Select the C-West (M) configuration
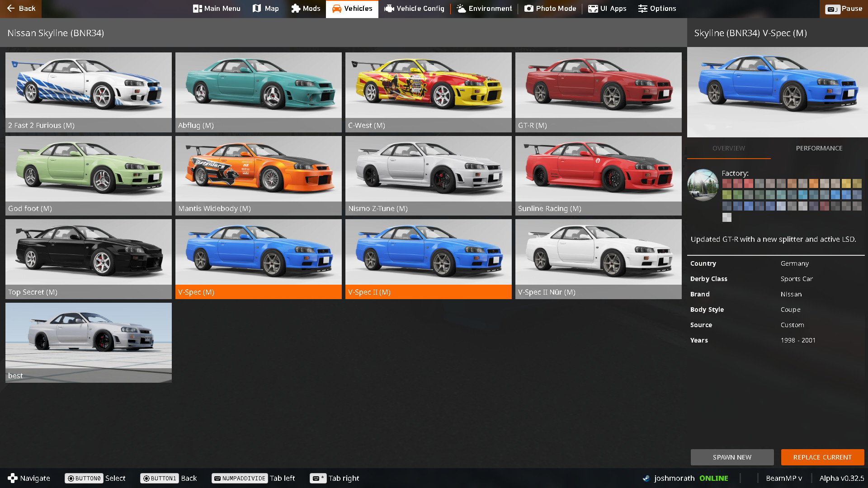Image resolution: width=868 pixels, height=488 pixels. pyautogui.click(x=429, y=92)
